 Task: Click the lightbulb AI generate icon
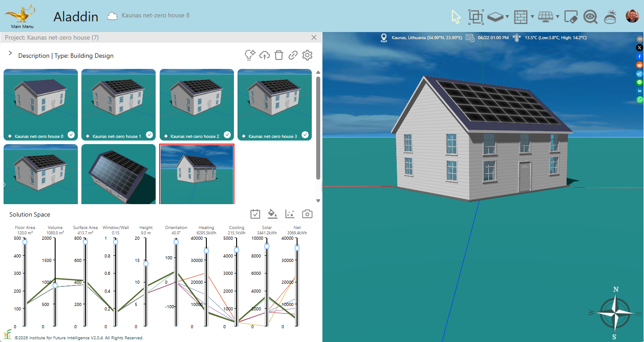tap(250, 55)
